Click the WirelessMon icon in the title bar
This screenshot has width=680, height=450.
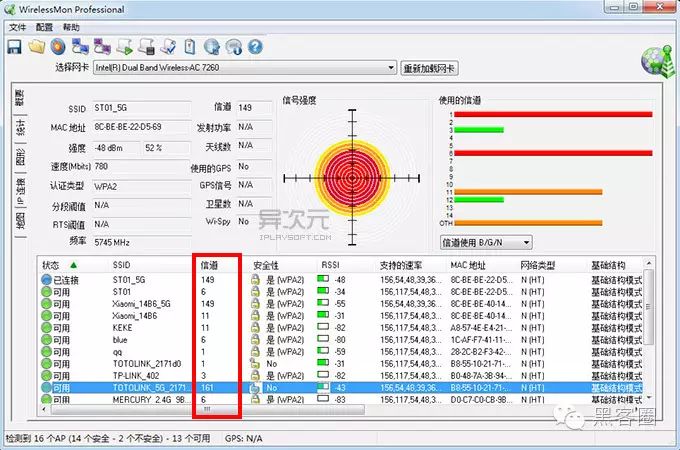coord(9,9)
